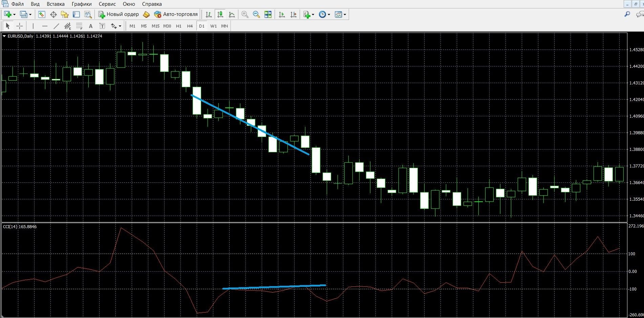Tile chart windows icon
This screenshot has width=644, height=318.
click(268, 14)
